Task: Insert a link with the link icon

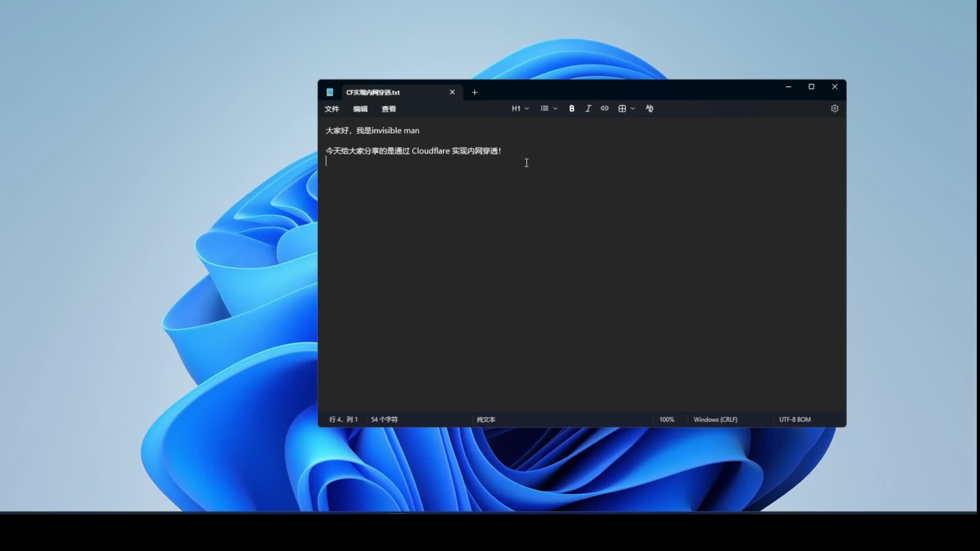Action: point(604,109)
